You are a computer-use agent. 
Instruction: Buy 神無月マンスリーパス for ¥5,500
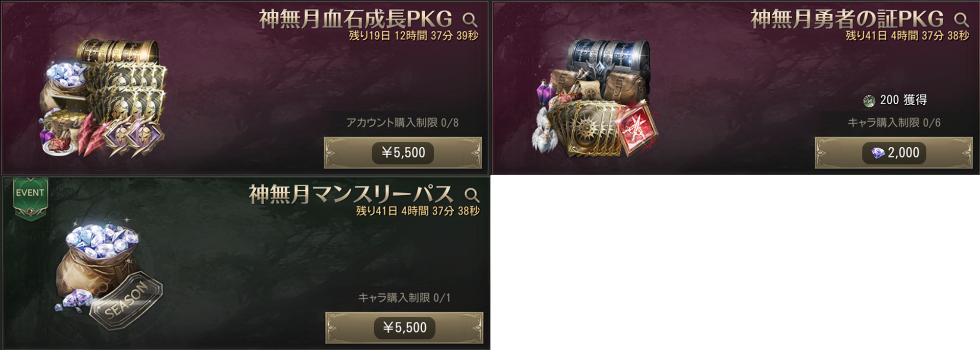point(404,327)
